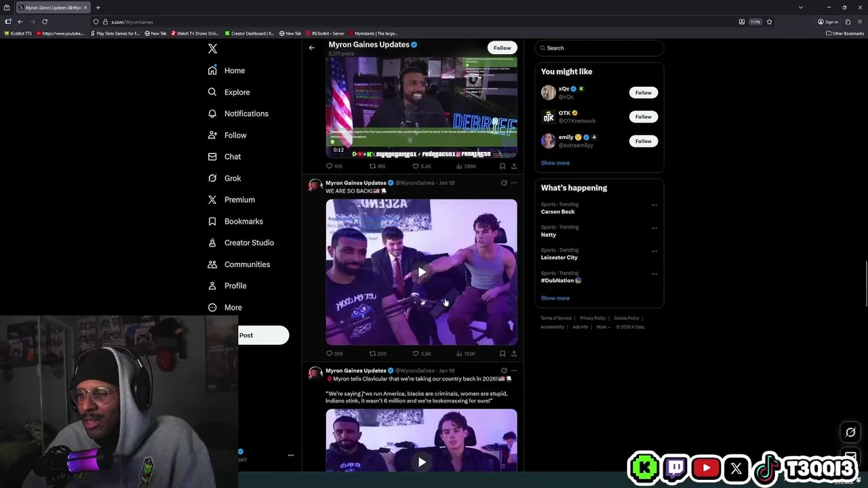Follow xQc in You might like

coord(644,93)
